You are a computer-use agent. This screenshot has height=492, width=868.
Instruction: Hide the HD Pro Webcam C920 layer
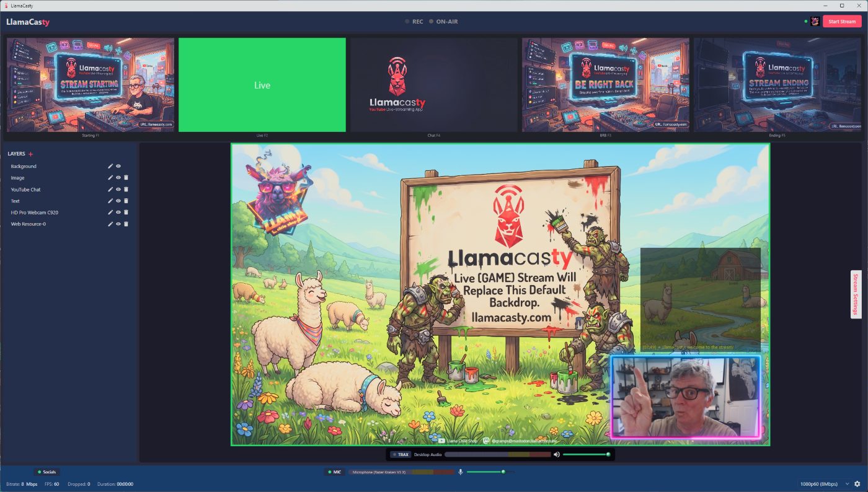point(118,213)
